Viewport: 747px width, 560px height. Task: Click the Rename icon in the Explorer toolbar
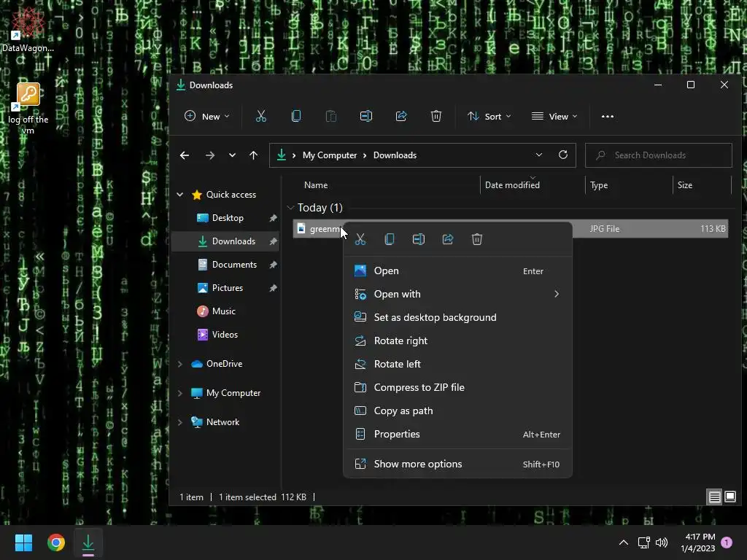click(366, 116)
